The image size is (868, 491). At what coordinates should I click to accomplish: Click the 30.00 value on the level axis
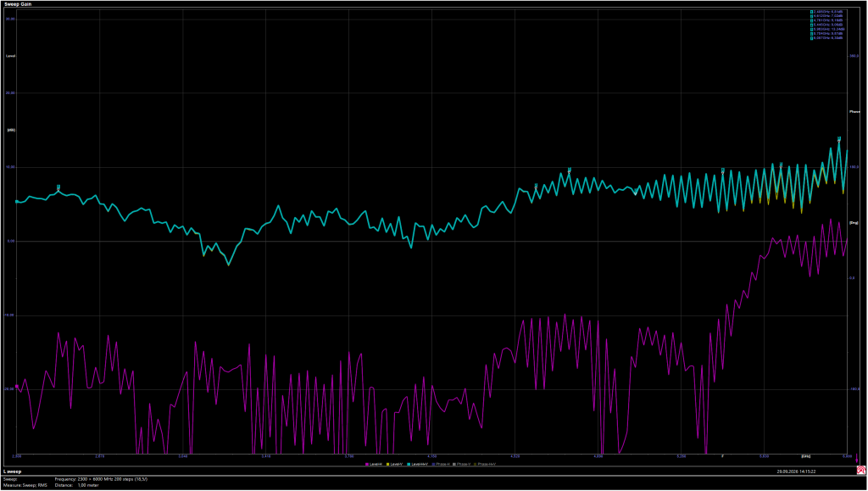pyautogui.click(x=10, y=19)
